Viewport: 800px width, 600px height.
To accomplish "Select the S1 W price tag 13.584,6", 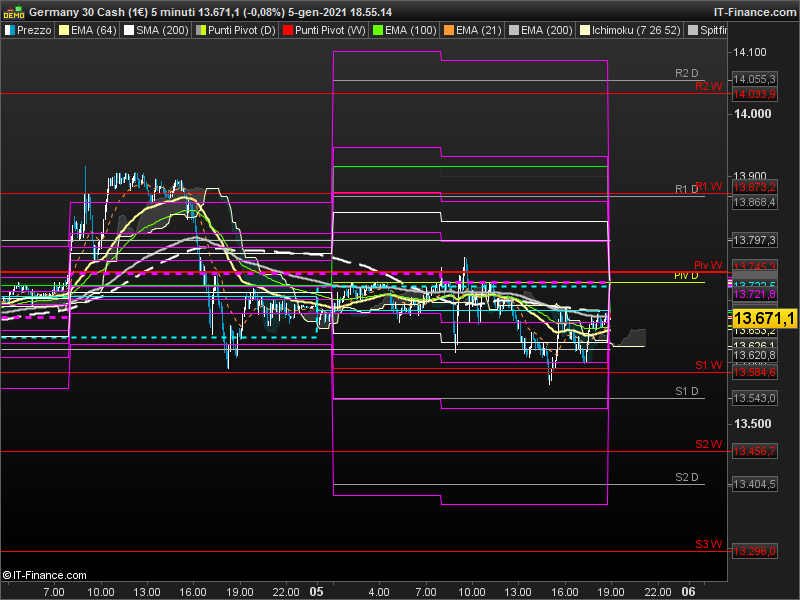I will pyautogui.click(x=755, y=372).
